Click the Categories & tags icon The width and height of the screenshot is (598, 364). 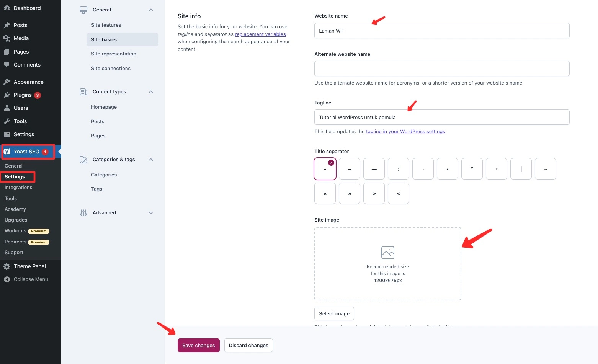pos(83,160)
